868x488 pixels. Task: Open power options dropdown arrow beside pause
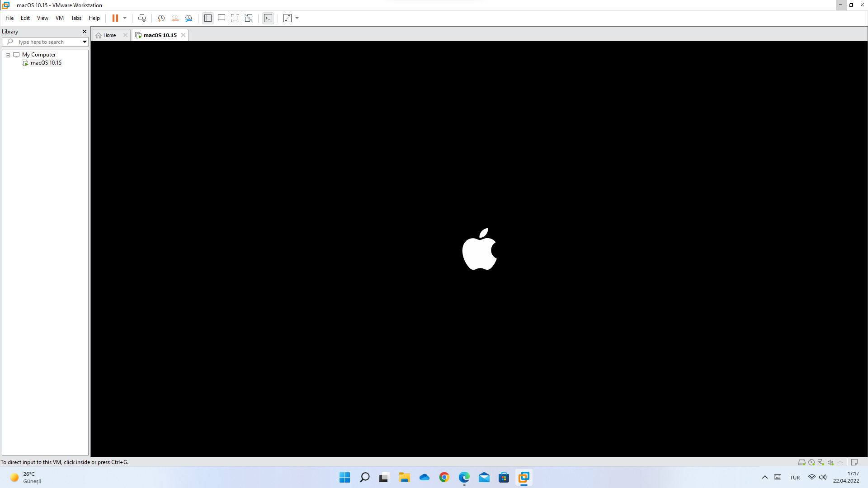pos(125,18)
